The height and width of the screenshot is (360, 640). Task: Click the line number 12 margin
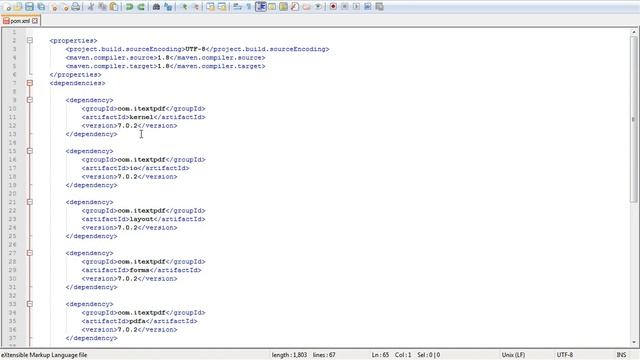click(13, 126)
